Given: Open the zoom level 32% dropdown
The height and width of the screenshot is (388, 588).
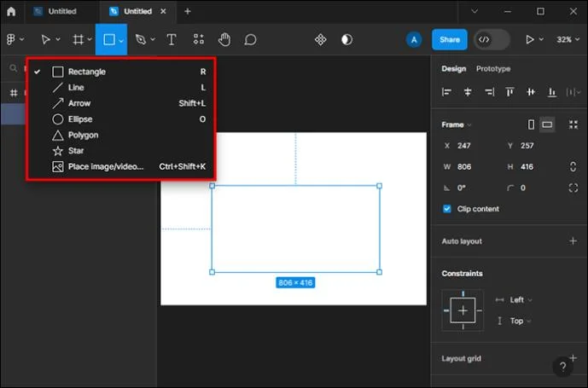Looking at the screenshot, I should (568, 39).
